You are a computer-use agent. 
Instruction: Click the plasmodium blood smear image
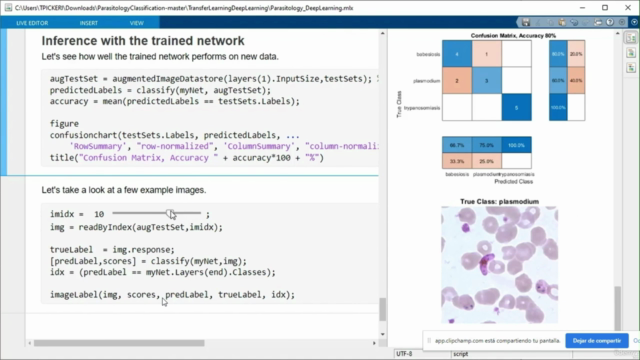point(499,265)
